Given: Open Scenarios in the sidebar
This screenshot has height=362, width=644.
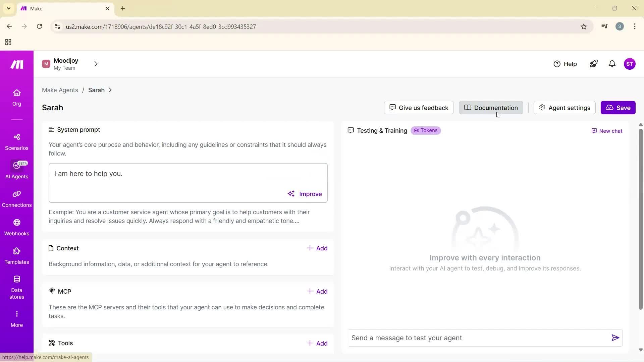Looking at the screenshot, I should click(x=16, y=142).
